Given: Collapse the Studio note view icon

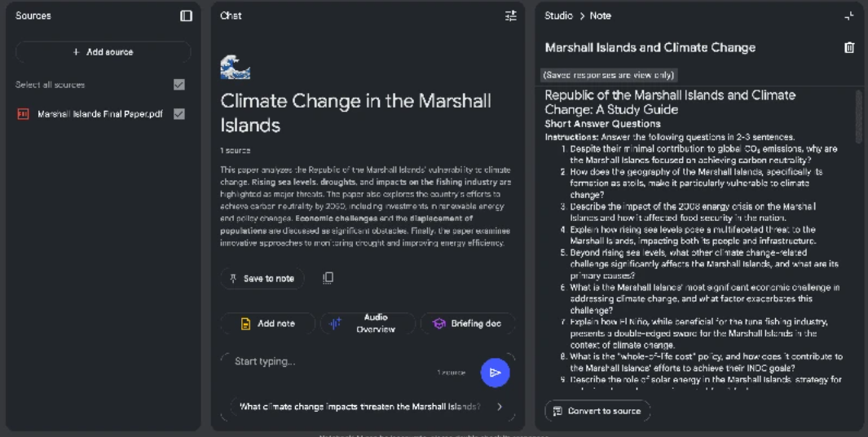Looking at the screenshot, I should [849, 15].
